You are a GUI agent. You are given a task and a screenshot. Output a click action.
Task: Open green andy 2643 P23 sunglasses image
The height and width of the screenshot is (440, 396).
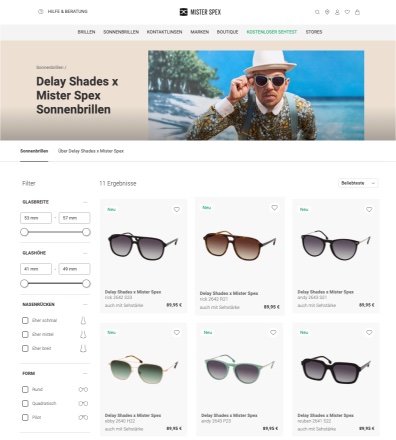click(239, 369)
